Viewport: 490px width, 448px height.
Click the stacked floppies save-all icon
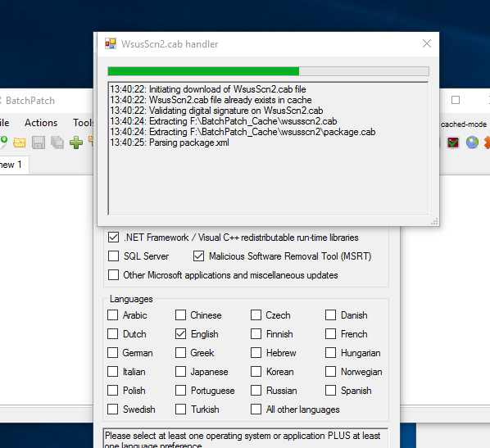pyautogui.click(x=57, y=143)
